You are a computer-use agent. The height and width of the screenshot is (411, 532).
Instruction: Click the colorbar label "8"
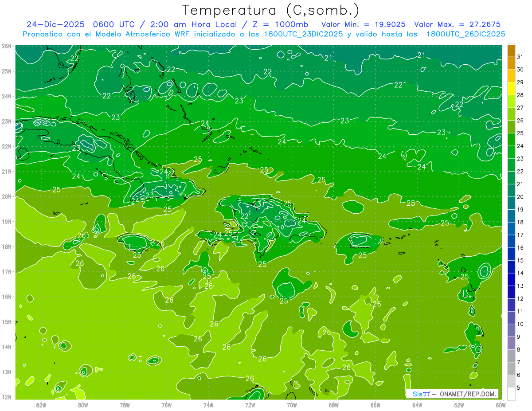(x=518, y=350)
